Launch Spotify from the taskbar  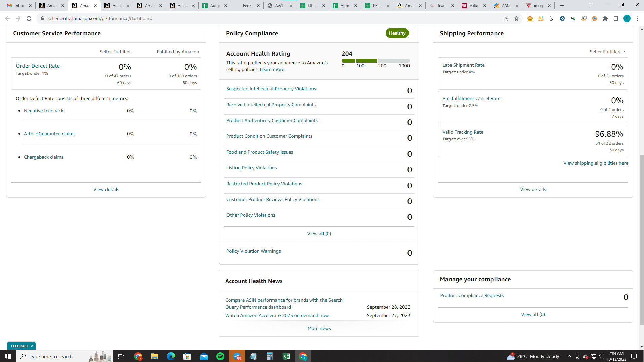220,356
